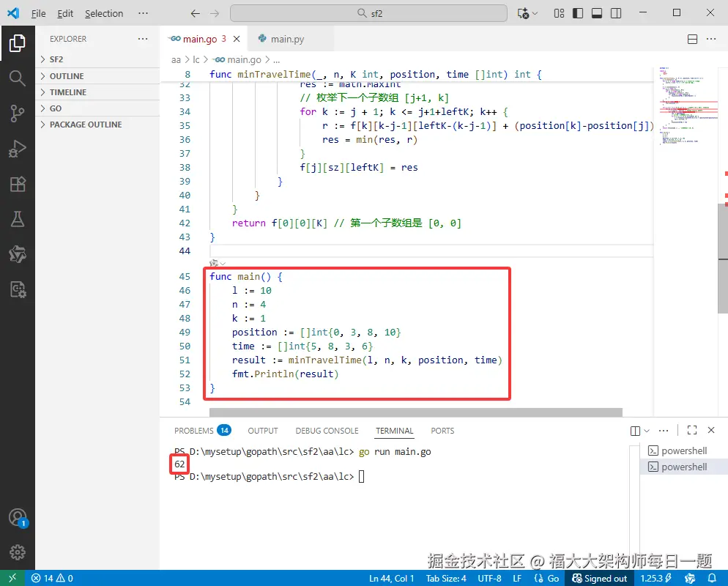
Task: Split the editor layout
Action: click(692, 39)
